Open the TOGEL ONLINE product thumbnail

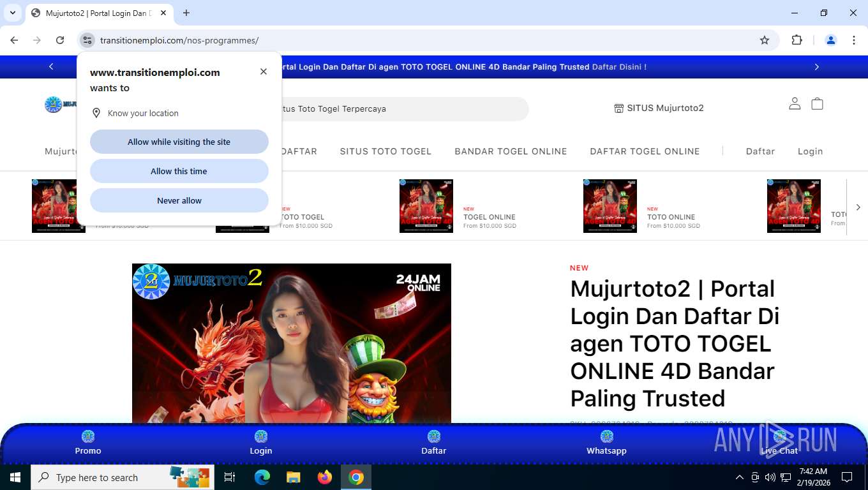tap(426, 206)
